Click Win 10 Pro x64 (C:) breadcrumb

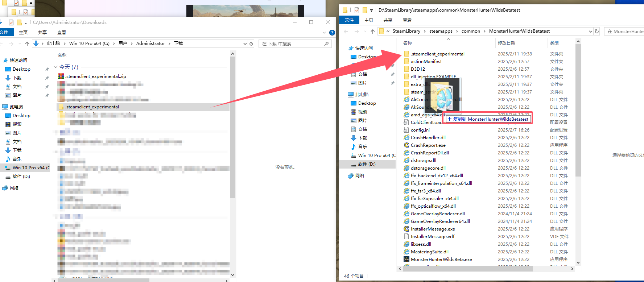(89, 43)
